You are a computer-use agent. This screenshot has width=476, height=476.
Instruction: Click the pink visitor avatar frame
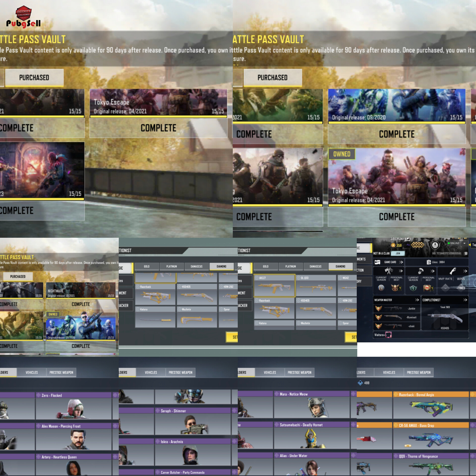(x=388, y=335)
